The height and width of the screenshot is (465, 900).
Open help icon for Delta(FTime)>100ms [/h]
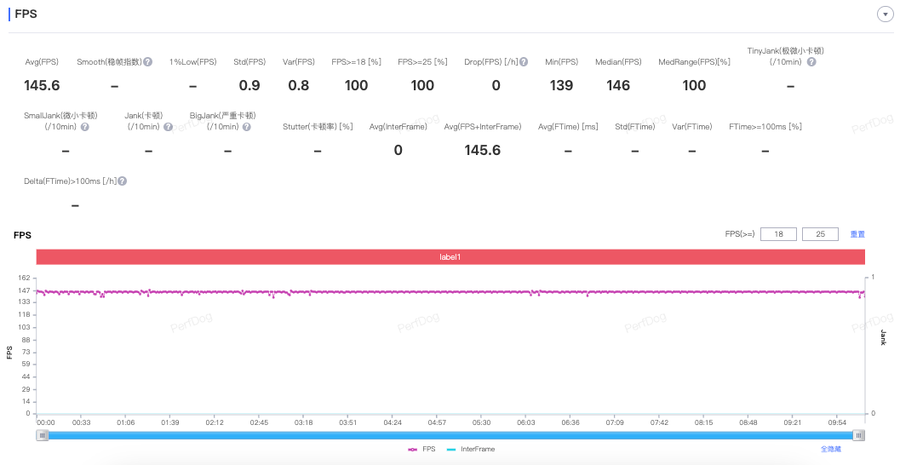click(122, 181)
